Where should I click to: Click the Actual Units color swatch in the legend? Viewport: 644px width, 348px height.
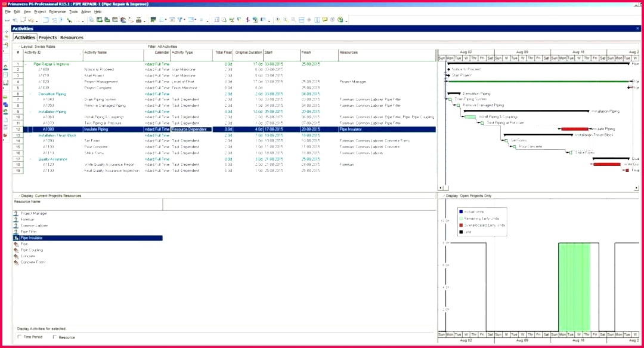(x=461, y=211)
